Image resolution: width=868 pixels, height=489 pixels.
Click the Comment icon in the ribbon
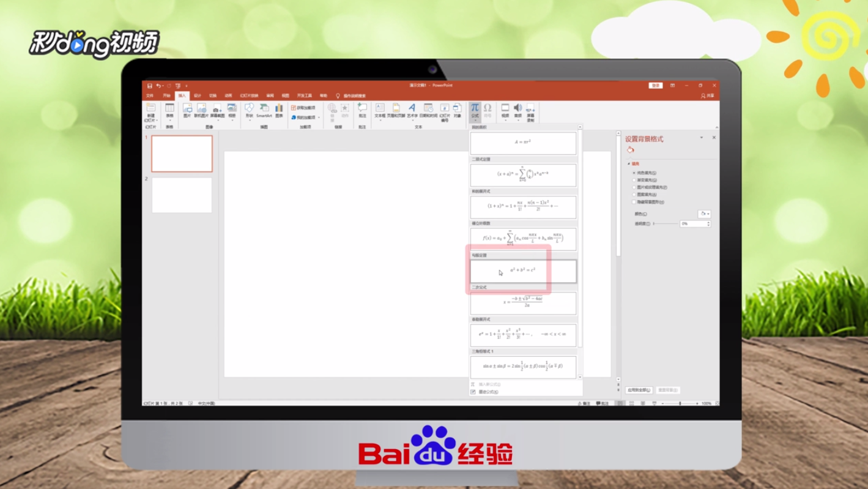362,108
